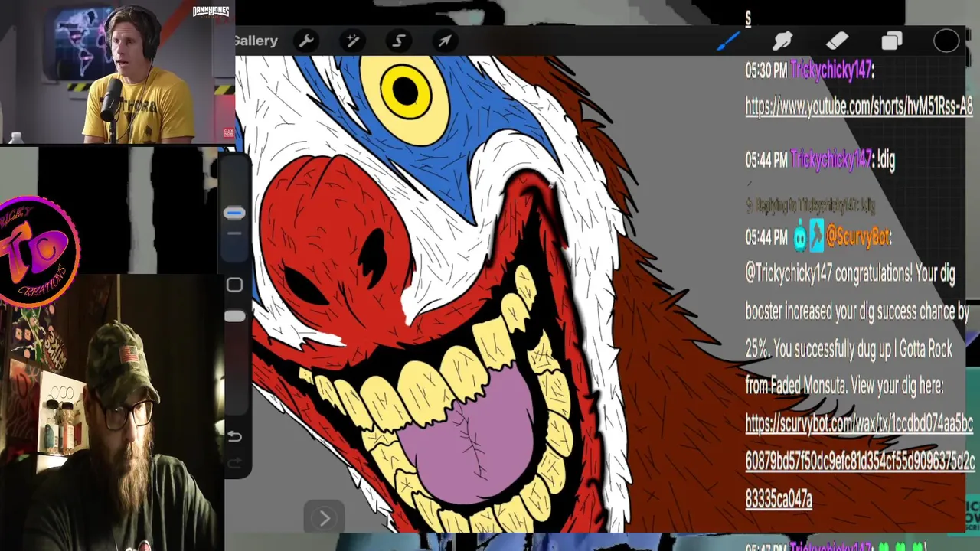The width and height of the screenshot is (980, 551).
Task: Open the Actions wrench menu
Action: pos(306,41)
